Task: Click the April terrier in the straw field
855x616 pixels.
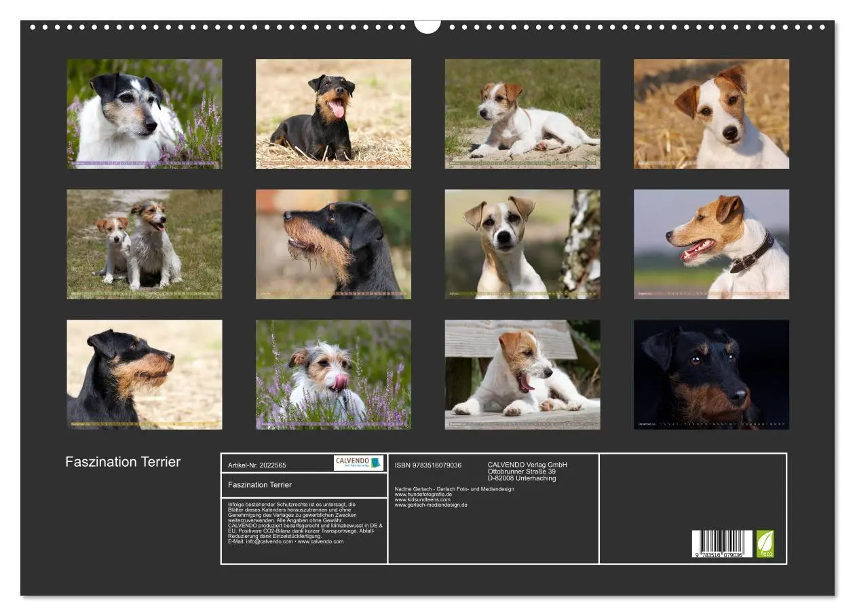Action: point(711,113)
